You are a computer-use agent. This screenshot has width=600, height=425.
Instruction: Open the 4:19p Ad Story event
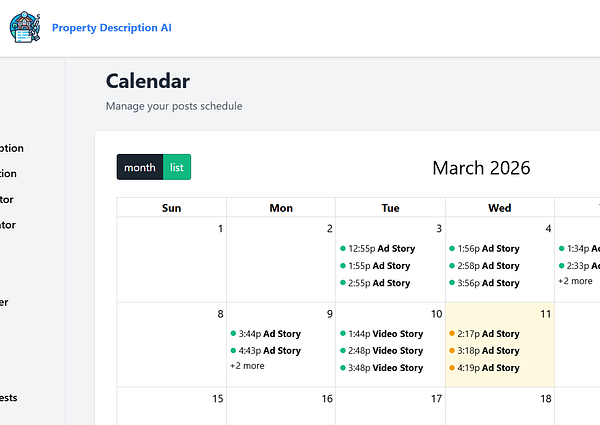click(x=484, y=368)
